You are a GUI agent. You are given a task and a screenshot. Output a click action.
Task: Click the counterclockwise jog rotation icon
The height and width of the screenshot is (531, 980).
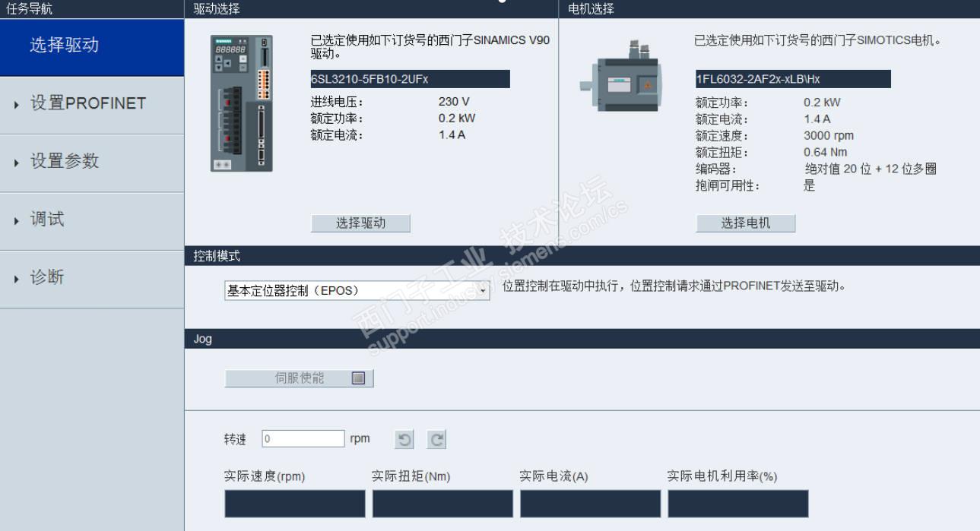pyautogui.click(x=404, y=439)
